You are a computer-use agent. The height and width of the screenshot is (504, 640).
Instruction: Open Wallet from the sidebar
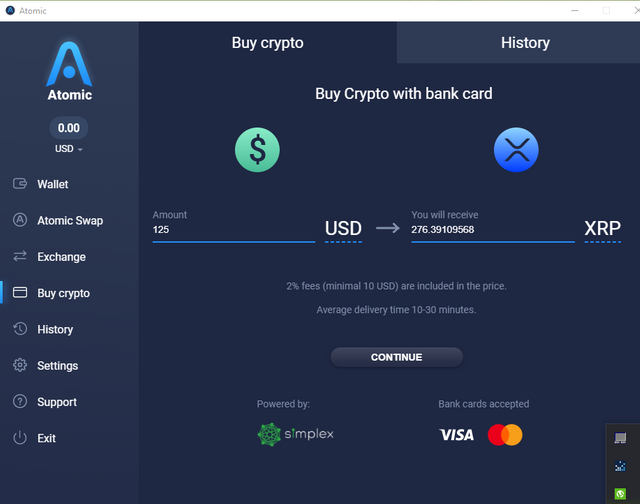point(53,184)
